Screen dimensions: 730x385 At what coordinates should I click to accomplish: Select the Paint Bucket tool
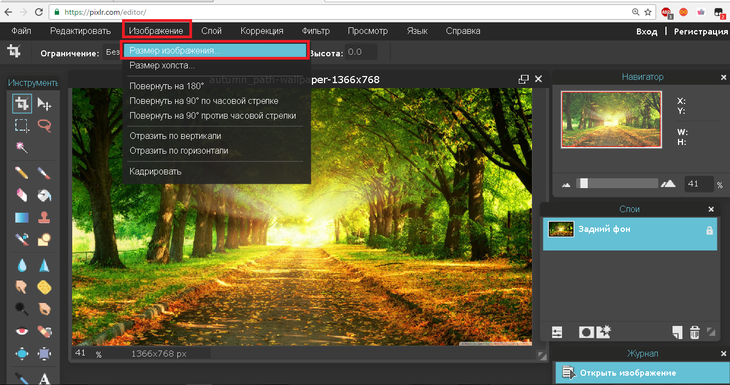click(44, 196)
